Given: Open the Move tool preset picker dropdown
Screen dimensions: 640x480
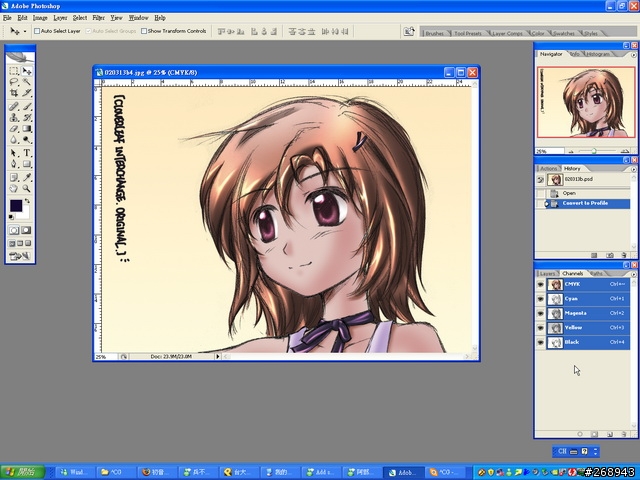Looking at the screenshot, I should 24,31.
